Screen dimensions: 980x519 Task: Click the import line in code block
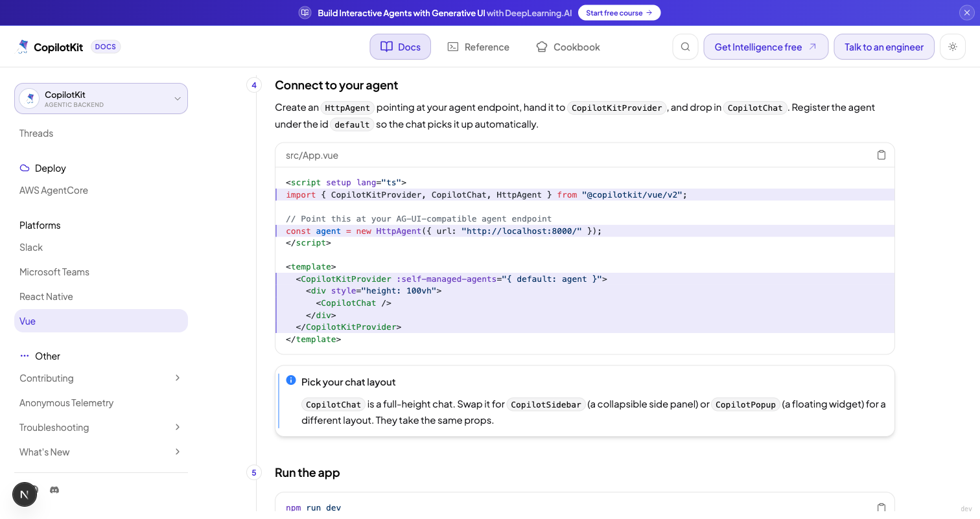point(486,194)
